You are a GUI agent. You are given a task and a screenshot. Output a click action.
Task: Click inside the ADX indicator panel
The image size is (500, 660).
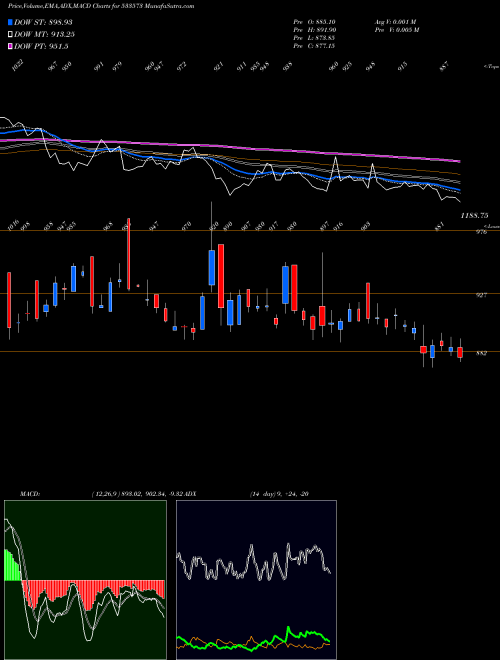point(256,580)
